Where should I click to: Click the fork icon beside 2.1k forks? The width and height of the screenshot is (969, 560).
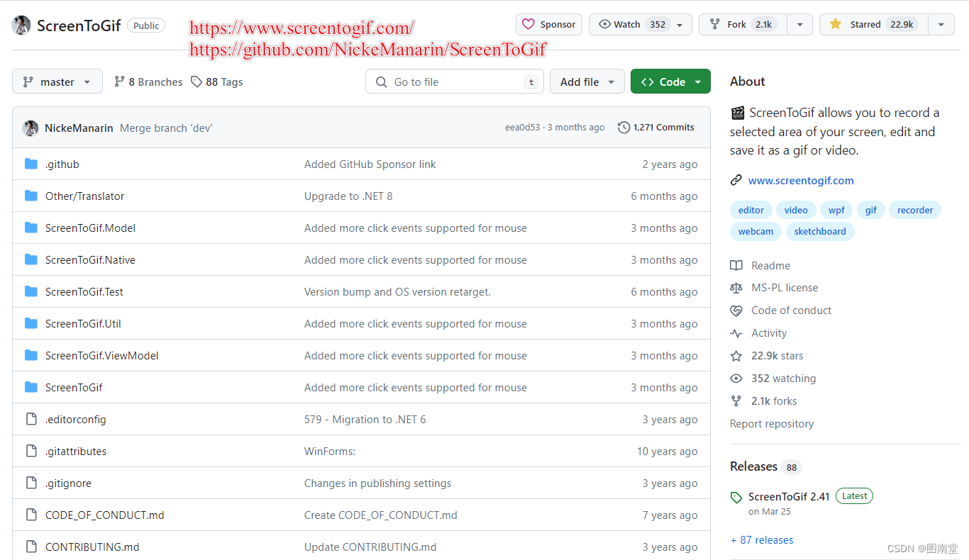click(x=736, y=401)
